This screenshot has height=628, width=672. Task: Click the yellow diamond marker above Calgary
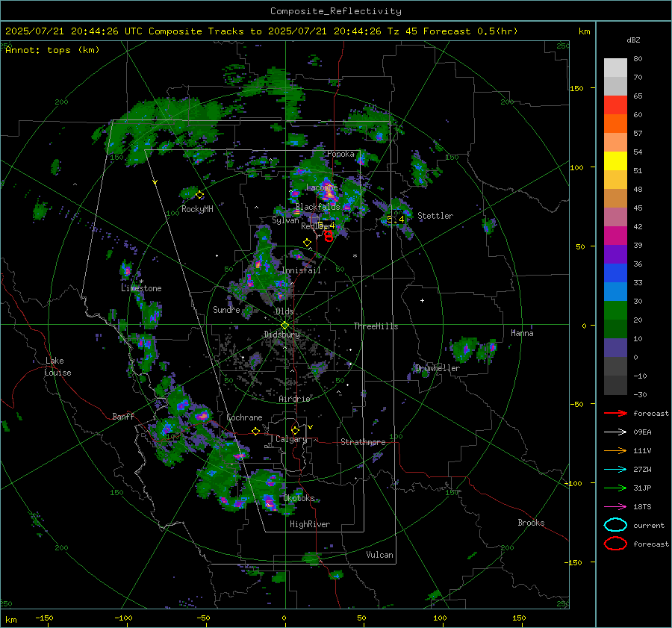click(295, 430)
